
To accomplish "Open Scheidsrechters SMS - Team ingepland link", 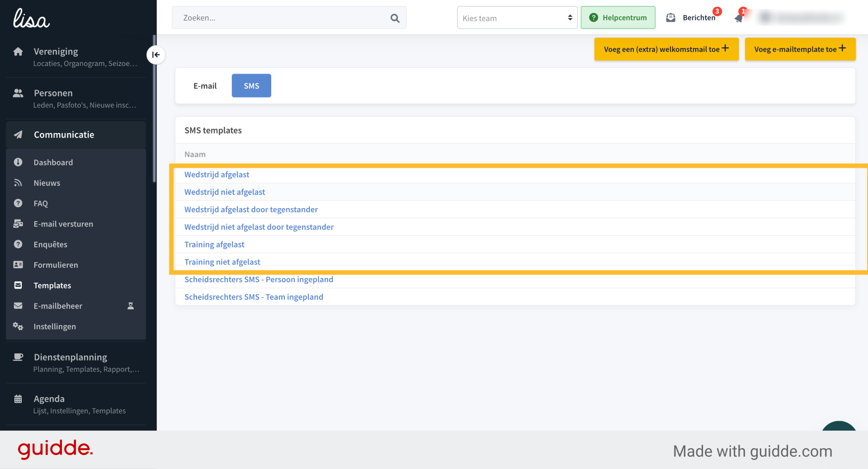I will click(x=254, y=297).
